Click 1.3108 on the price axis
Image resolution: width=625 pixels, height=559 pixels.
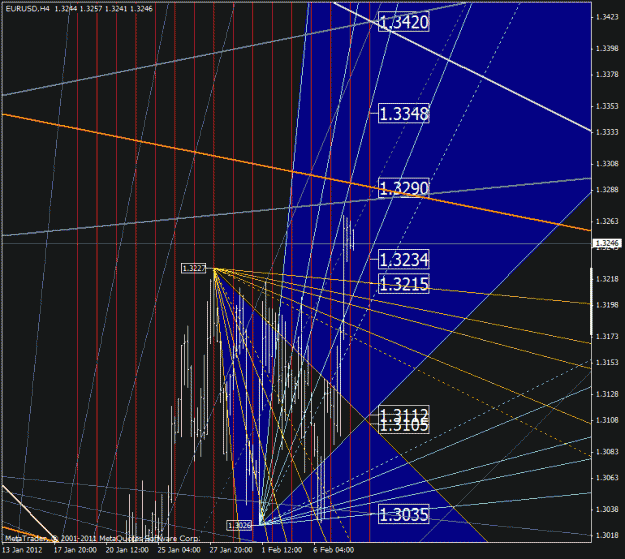607,420
